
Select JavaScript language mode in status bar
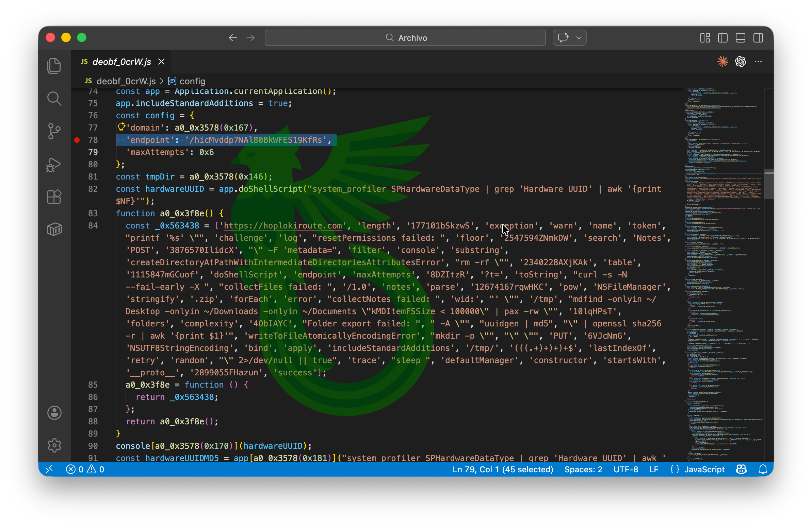pyautogui.click(x=704, y=470)
